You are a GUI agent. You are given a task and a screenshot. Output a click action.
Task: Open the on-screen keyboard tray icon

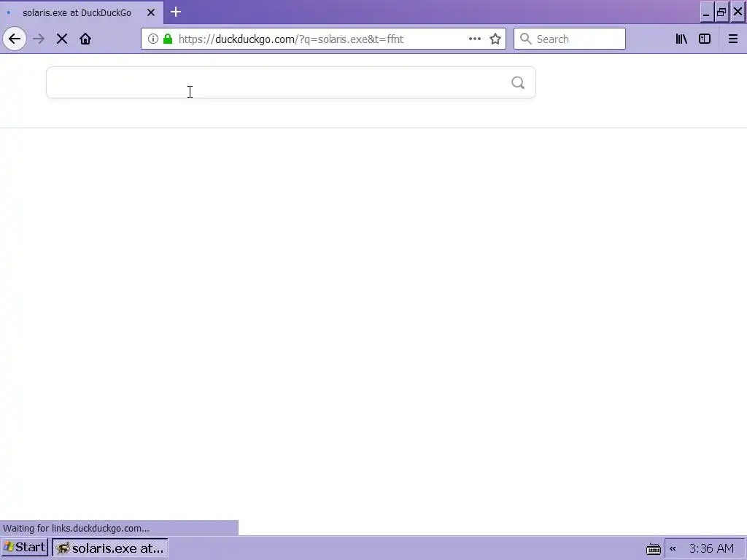point(653,549)
